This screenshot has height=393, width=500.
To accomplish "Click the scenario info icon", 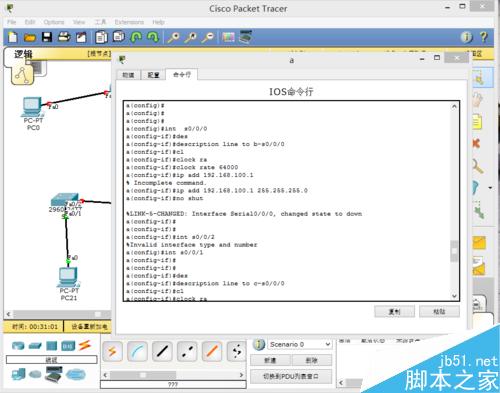I will (259, 344).
